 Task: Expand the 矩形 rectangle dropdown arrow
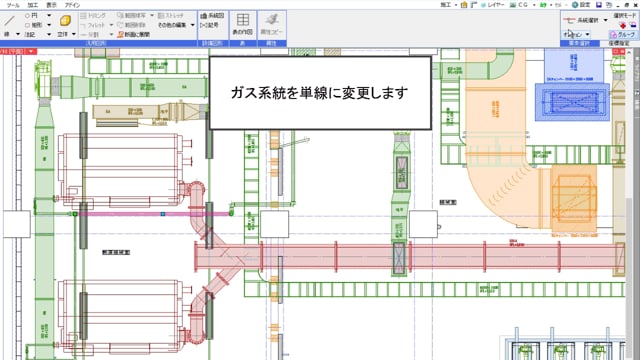click(49, 25)
